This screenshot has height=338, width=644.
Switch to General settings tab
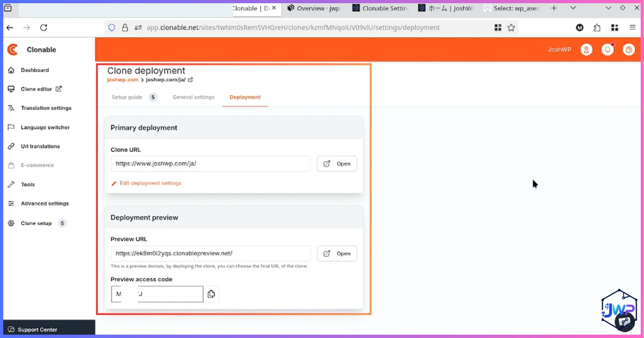(193, 97)
